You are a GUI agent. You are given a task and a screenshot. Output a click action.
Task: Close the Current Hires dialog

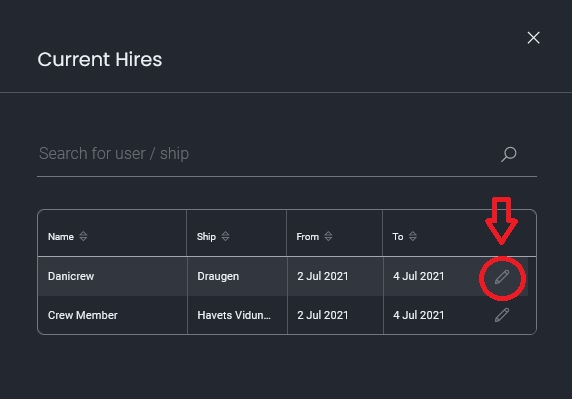click(x=533, y=38)
